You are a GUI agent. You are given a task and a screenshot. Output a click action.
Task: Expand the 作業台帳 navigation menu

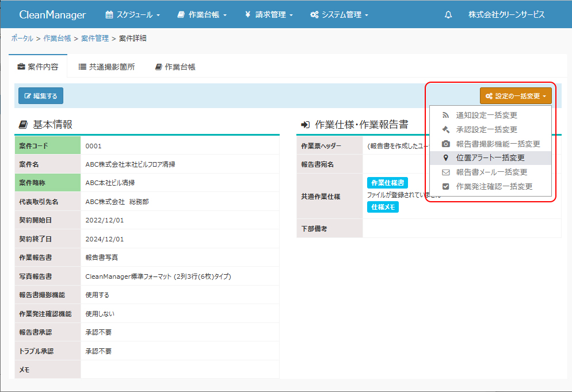pyautogui.click(x=202, y=15)
